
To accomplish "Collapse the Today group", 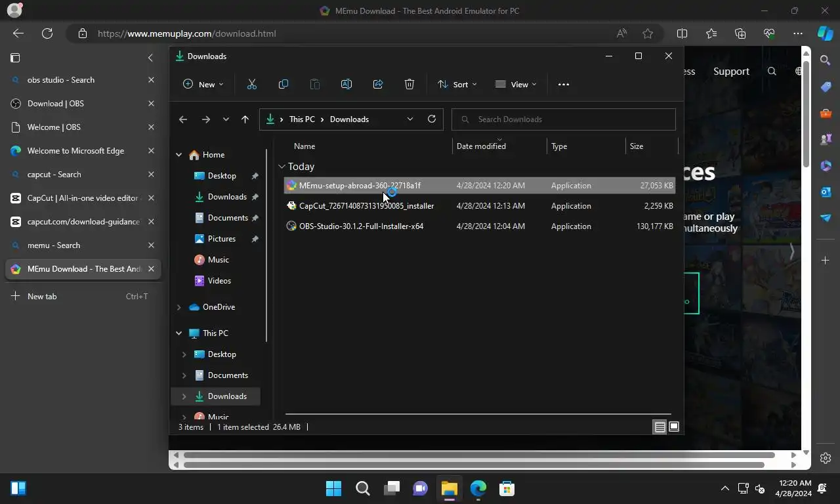I will coord(282,167).
